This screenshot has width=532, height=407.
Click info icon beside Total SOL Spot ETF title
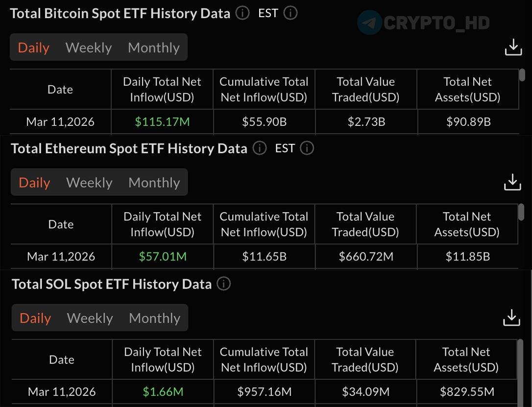(224, 284)
